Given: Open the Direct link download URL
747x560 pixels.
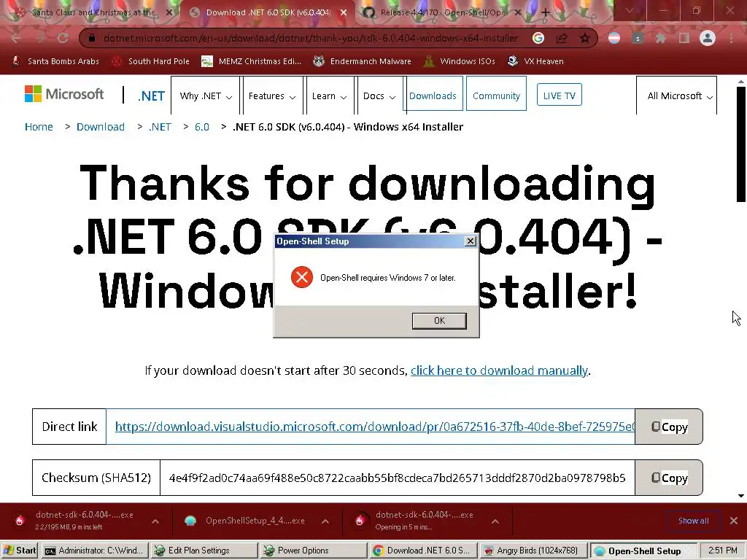Looking at the screenshot, I should click(374, 427).
